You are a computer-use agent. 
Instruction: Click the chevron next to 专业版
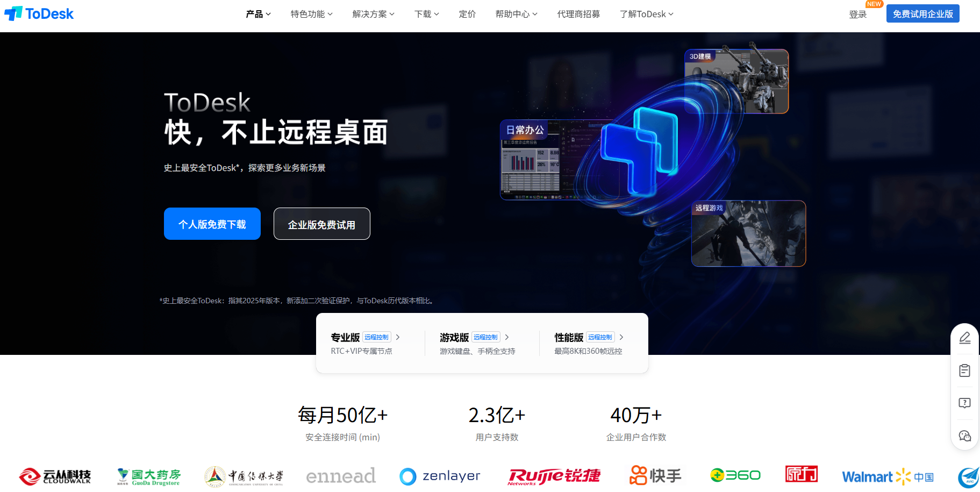398,337
